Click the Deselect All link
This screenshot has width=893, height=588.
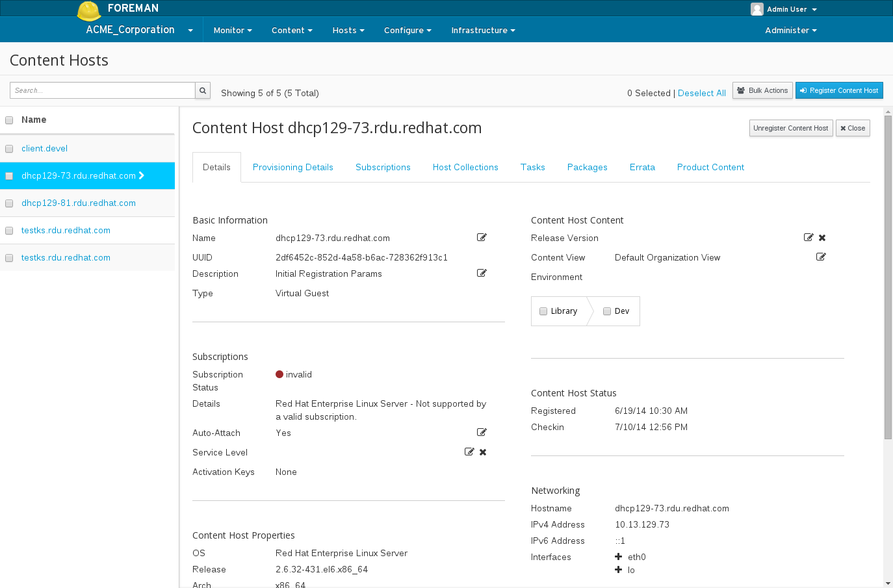(x=702, y=93)
